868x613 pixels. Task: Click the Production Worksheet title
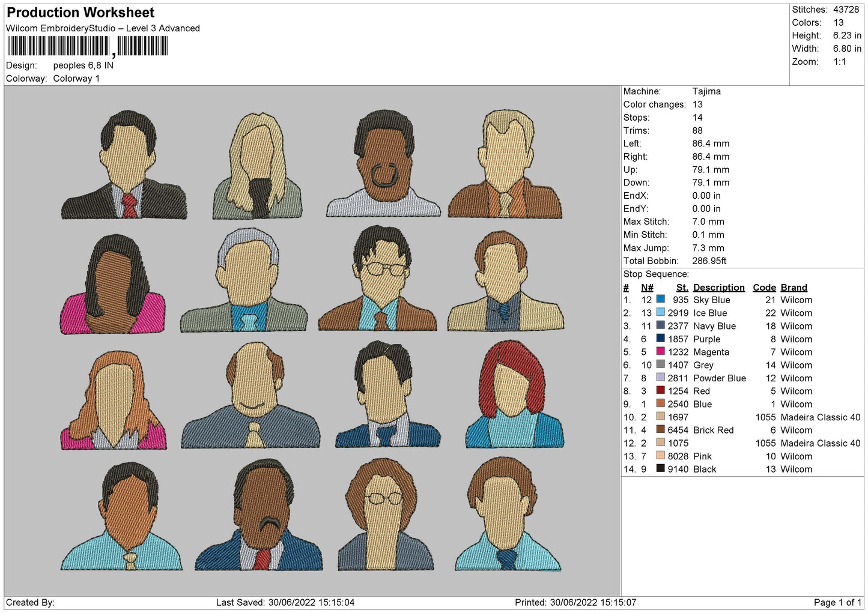pos(80,13)
